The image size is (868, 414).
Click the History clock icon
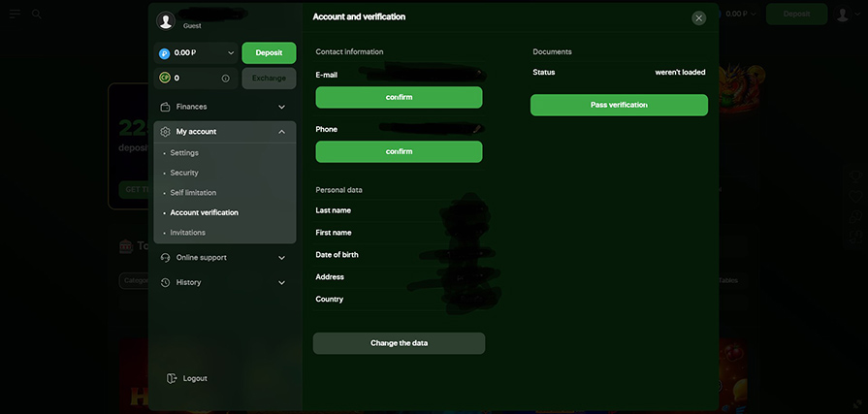click(x=166, y=282)
